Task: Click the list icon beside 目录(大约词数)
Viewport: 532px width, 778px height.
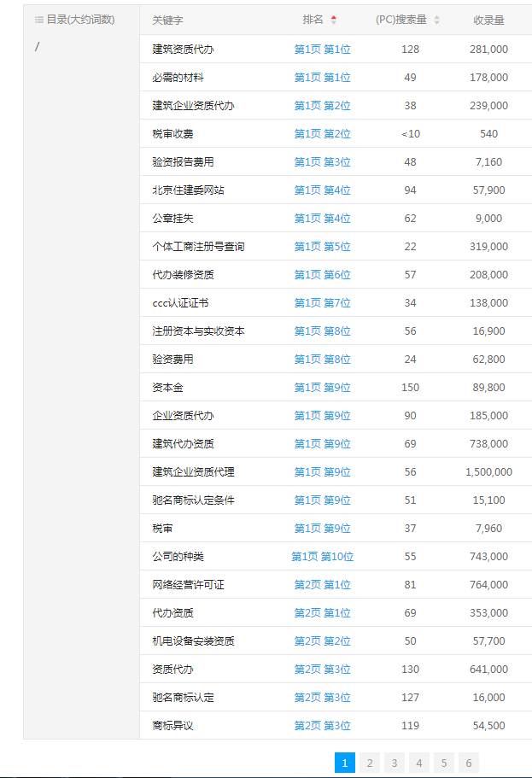Action: pyautogui.click(x=38, y=20)
